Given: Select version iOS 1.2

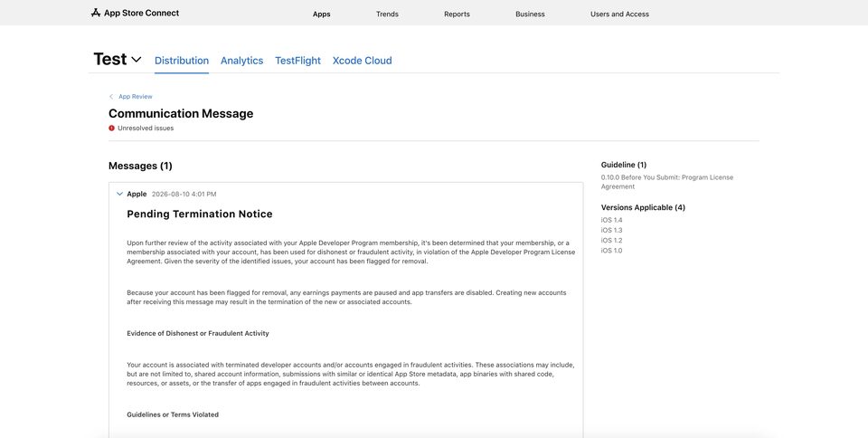Looking at the screenshot, I should tap(612, 241).
